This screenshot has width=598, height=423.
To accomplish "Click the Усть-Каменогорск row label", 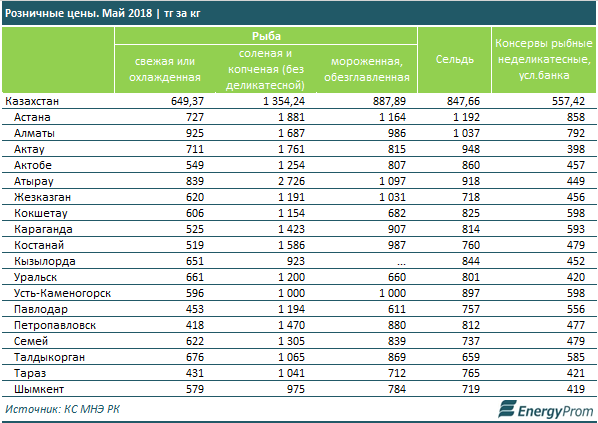I will pyautogui.click(x=63, y=293).
